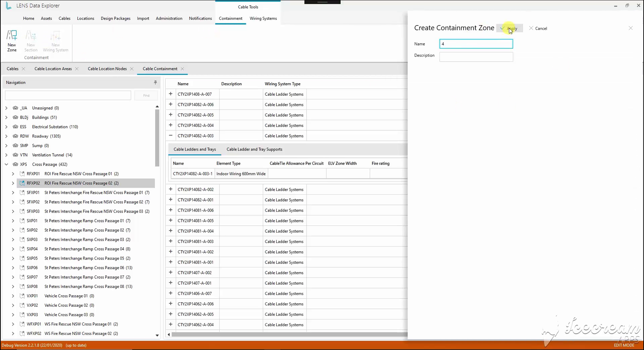Click the RFXP01 location node icon
The height and width of the screenshot is (350, 644).
click(x=22, y=174)
